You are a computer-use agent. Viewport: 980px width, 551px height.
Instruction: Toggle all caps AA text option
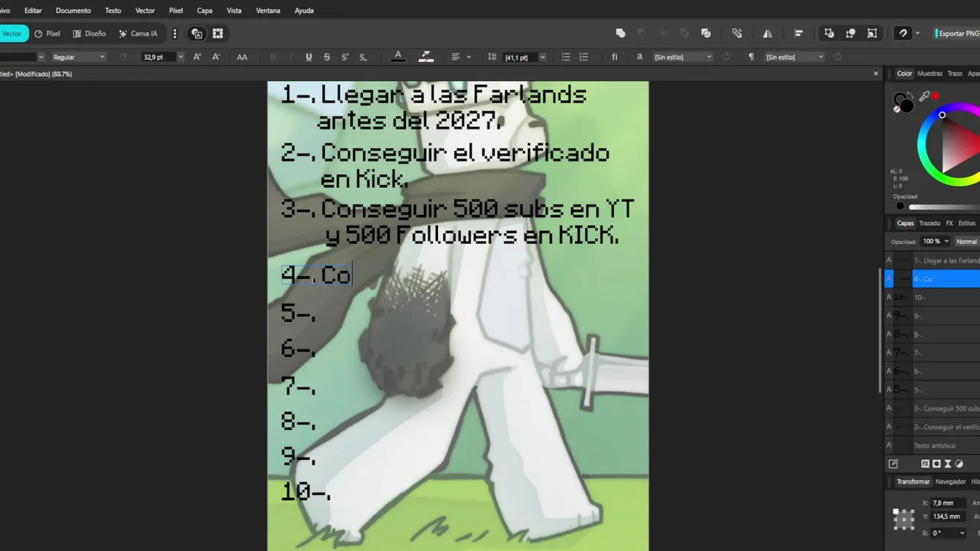242,57
